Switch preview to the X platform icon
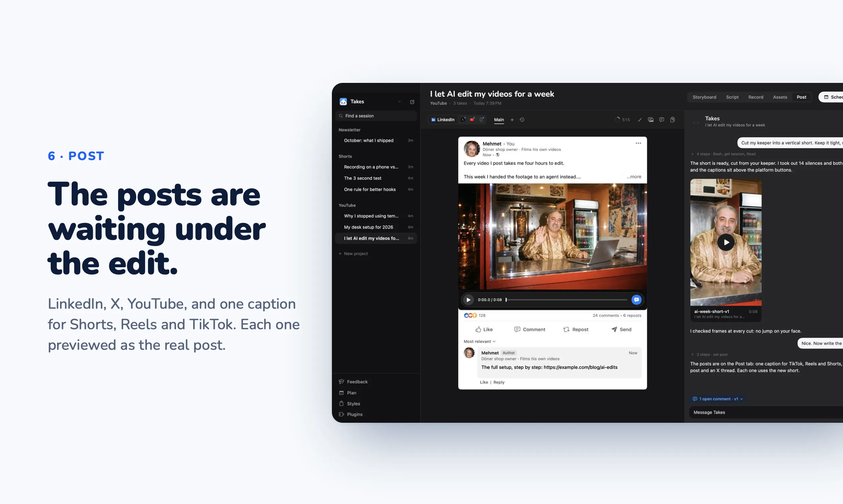Image resolution: width=843 pixels, height=504 pixels. [463, 120]
